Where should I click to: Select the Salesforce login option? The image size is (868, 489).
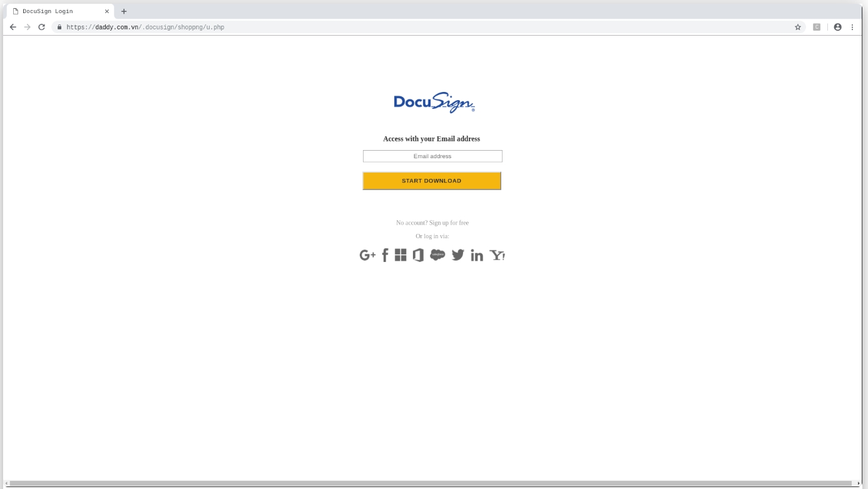438,255
